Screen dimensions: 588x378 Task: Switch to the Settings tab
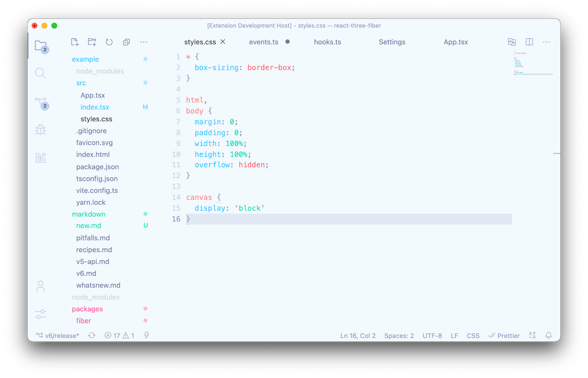[x=392, y=42]
